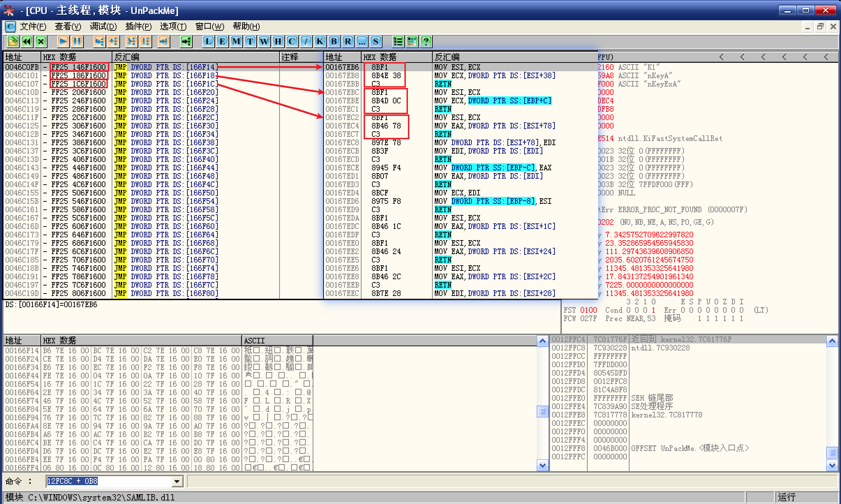Image resolution: width=841 pixels, height=504 pixels.
Task: Open the 调试(D) debug menu
Action: (x=103, y=27)
